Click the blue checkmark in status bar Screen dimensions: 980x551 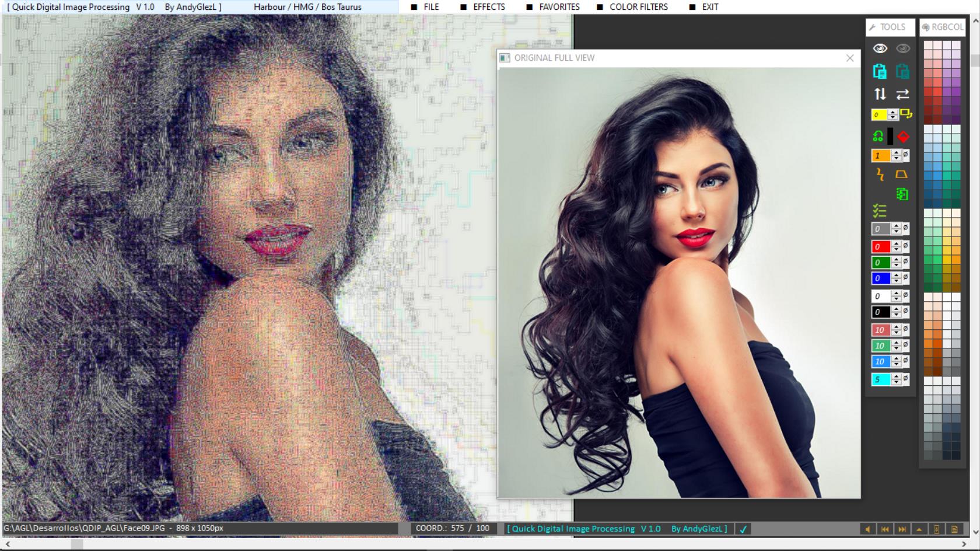coord(743,529)
